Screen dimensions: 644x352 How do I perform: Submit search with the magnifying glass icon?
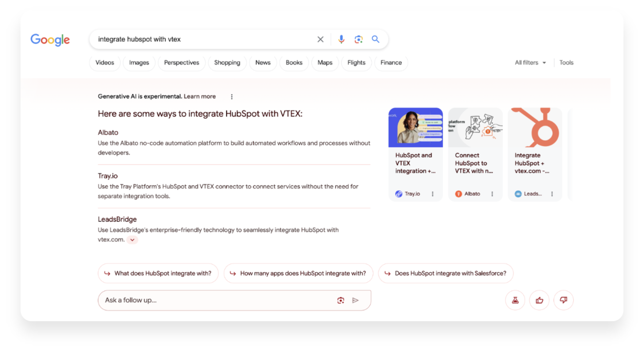(375, 39)
